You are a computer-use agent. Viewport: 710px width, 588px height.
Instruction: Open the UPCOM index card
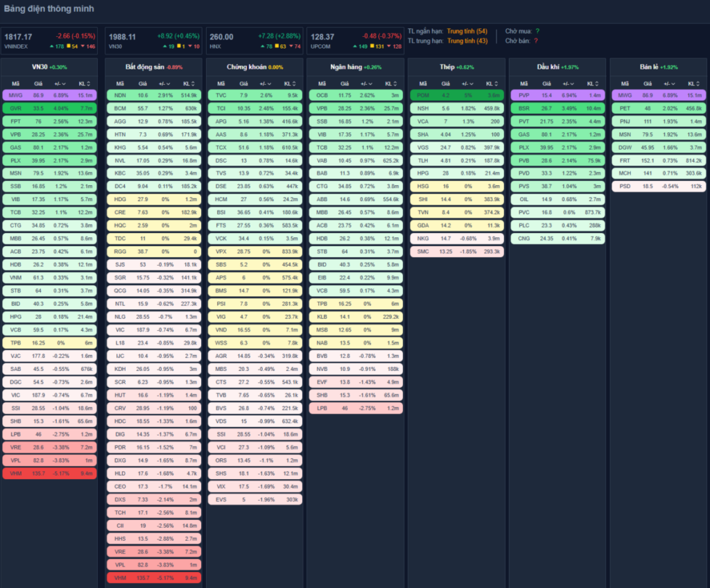(354, 40)
